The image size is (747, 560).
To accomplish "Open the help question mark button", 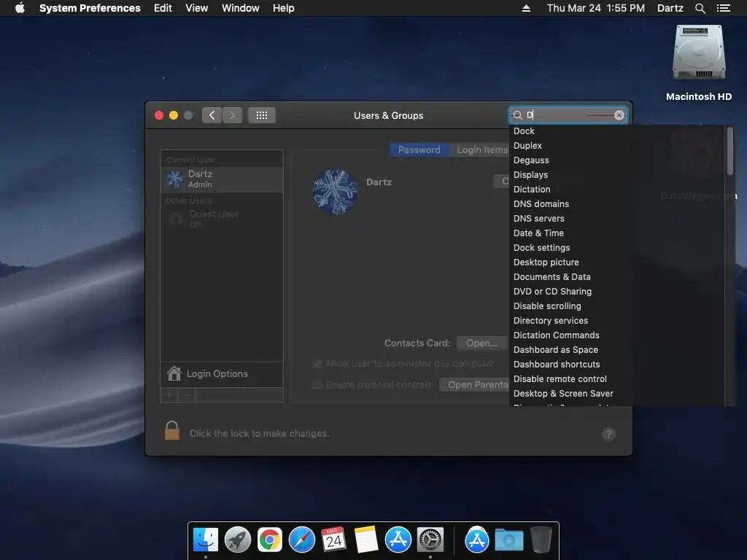I will coord(608,434).
